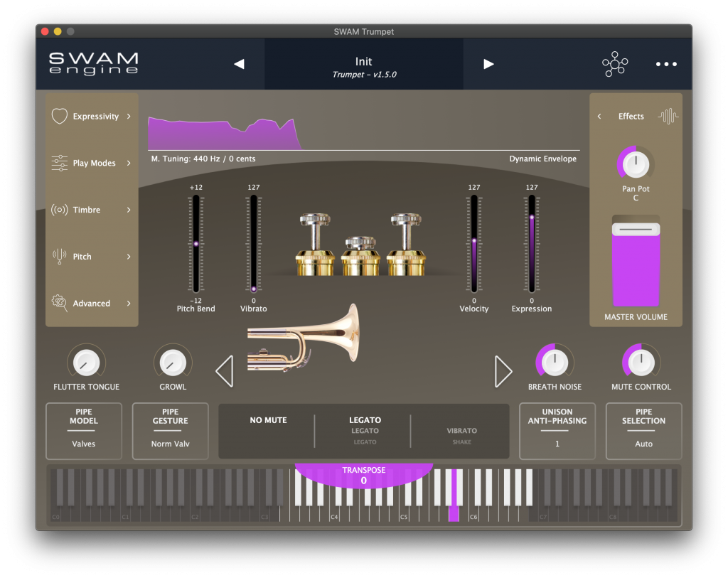Click the Breath Noise knob
Image resolution: width=728 pixels, height=578 pixels.
555,363
